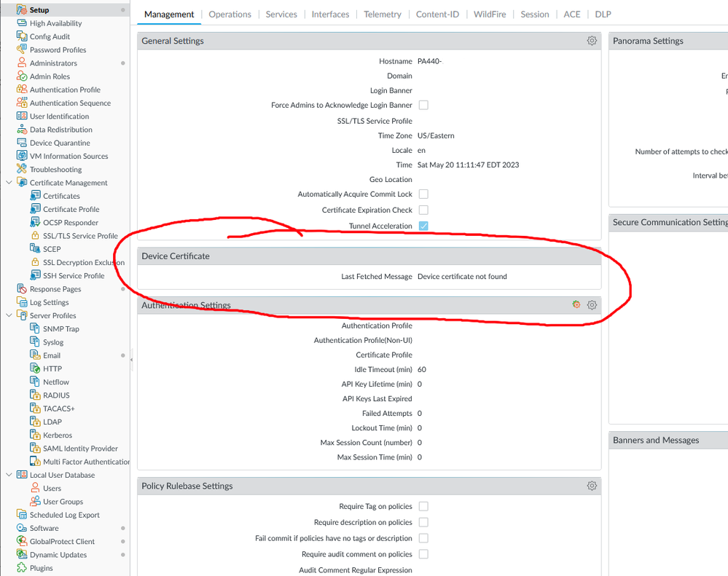Click the Response Pages icon

[21, 289]
